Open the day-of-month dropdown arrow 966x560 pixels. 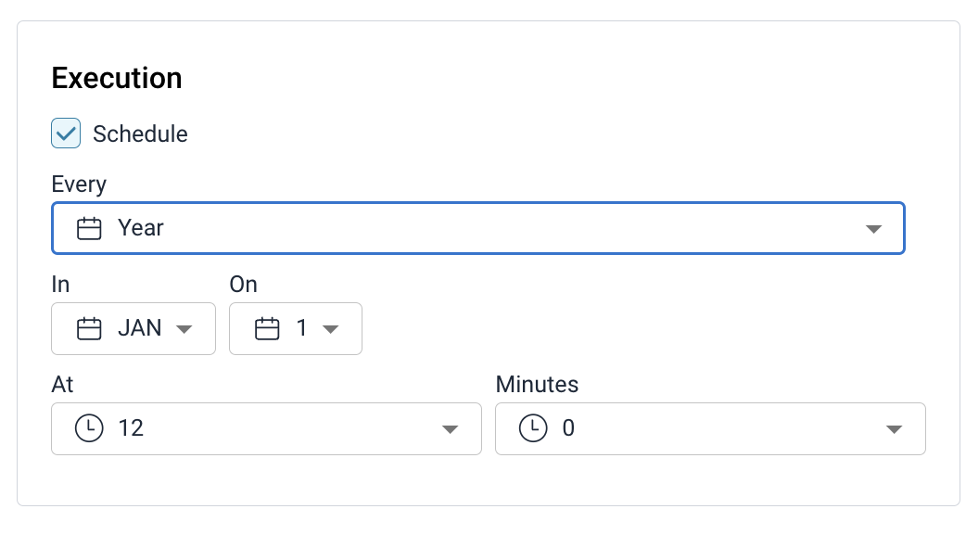331,329
